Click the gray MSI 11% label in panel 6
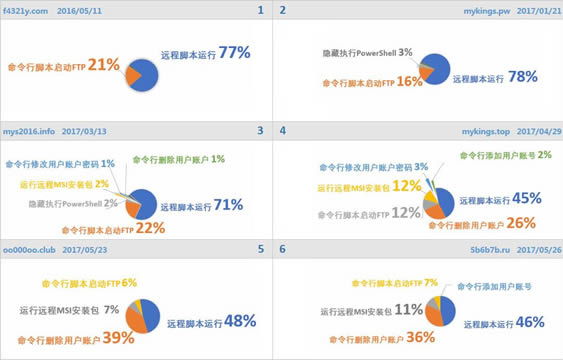 (372, 310)
